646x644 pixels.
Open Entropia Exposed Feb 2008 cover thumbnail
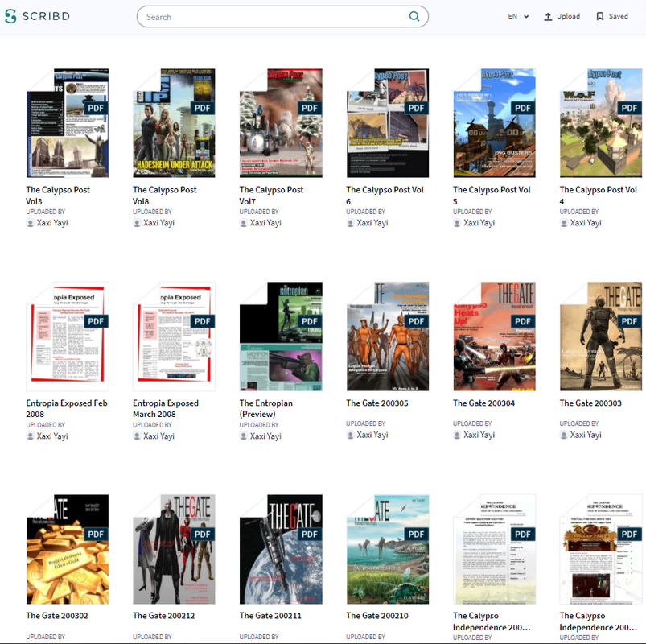point(68,336)
